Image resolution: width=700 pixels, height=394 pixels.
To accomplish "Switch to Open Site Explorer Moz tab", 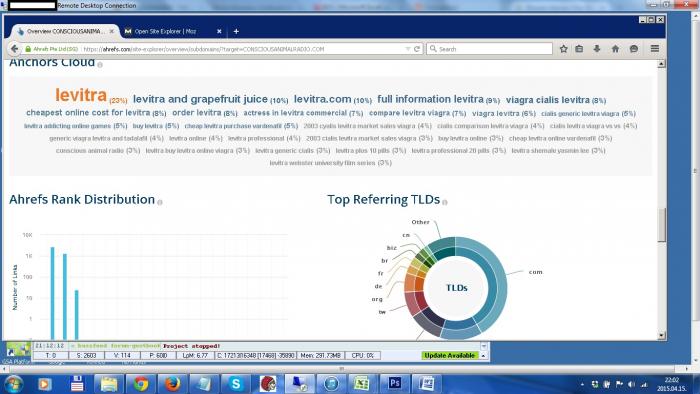I will click(166, 31).
